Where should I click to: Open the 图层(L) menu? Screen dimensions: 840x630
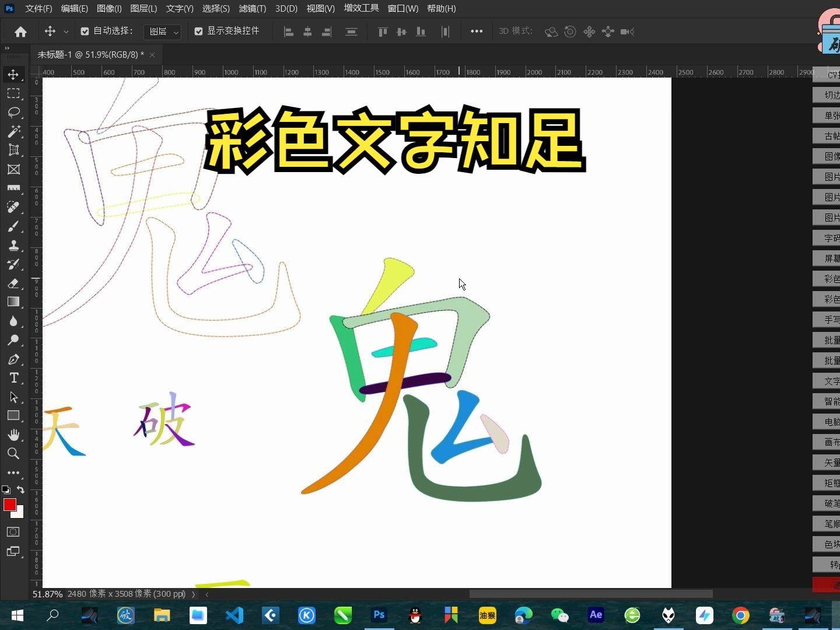tap(143, 9)
